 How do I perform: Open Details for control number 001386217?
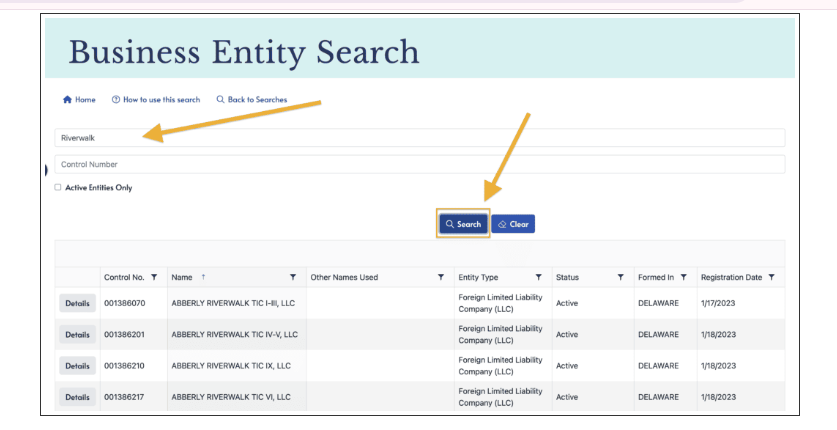point(77,397)
